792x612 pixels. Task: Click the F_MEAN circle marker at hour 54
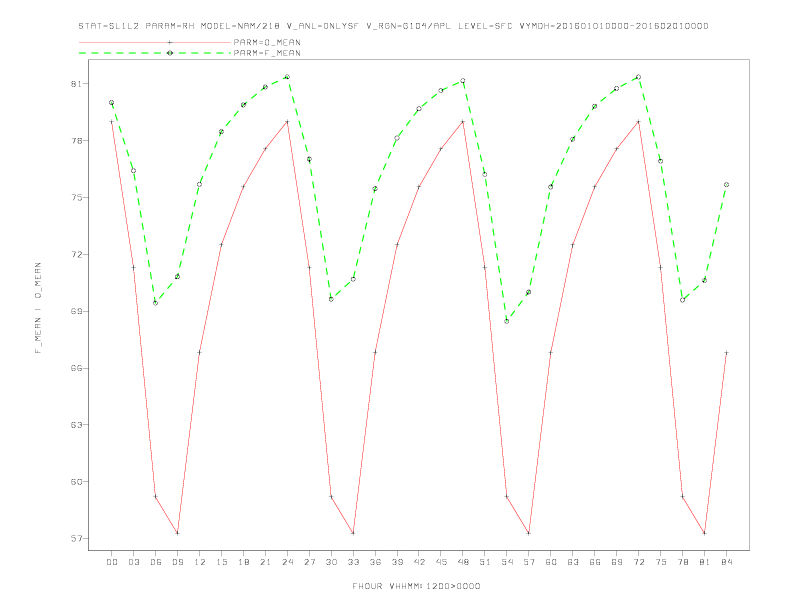507,321
